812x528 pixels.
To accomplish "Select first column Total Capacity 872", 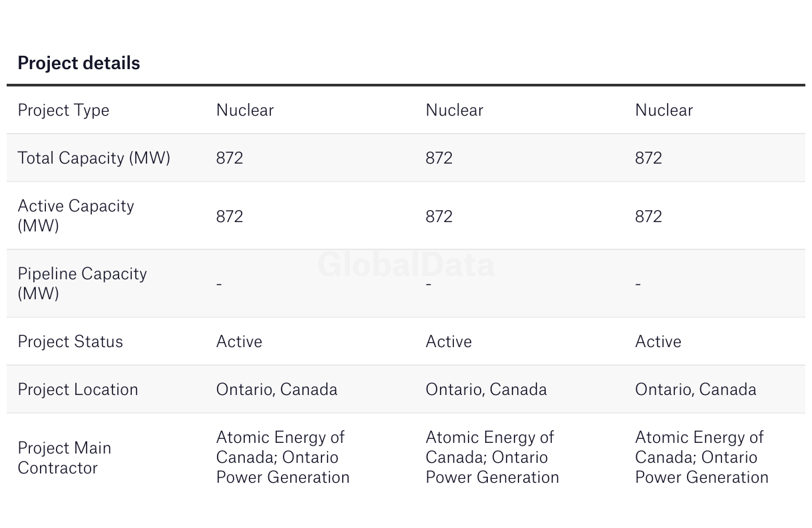I will click(x=230, y=158).
